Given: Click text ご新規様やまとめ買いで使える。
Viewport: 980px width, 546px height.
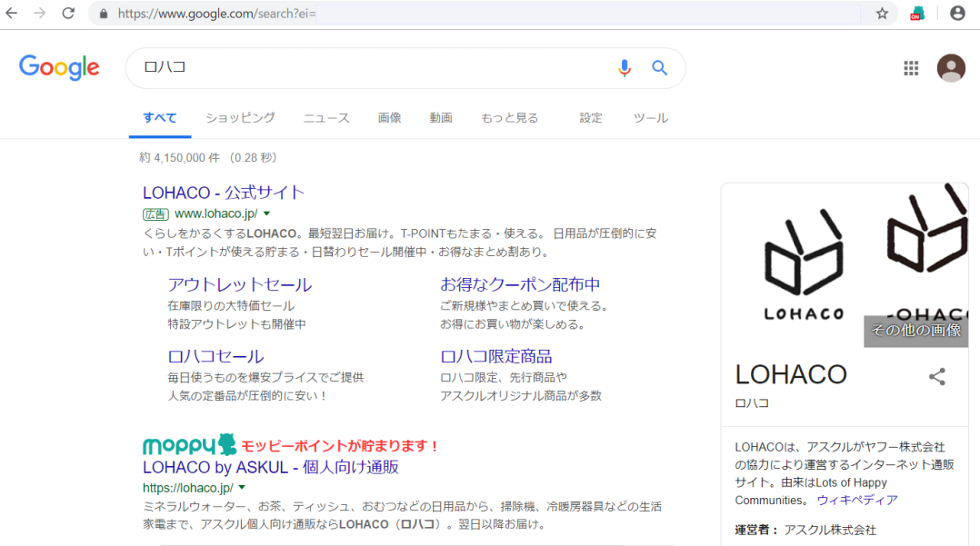Looking at the screenshot, I should [x=525, y=306].
